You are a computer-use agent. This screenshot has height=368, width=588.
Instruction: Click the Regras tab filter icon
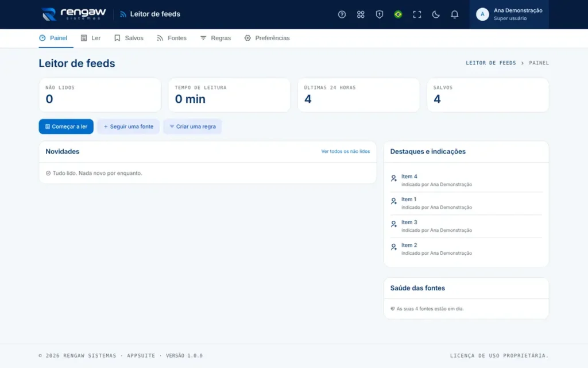tap(203, 38)
